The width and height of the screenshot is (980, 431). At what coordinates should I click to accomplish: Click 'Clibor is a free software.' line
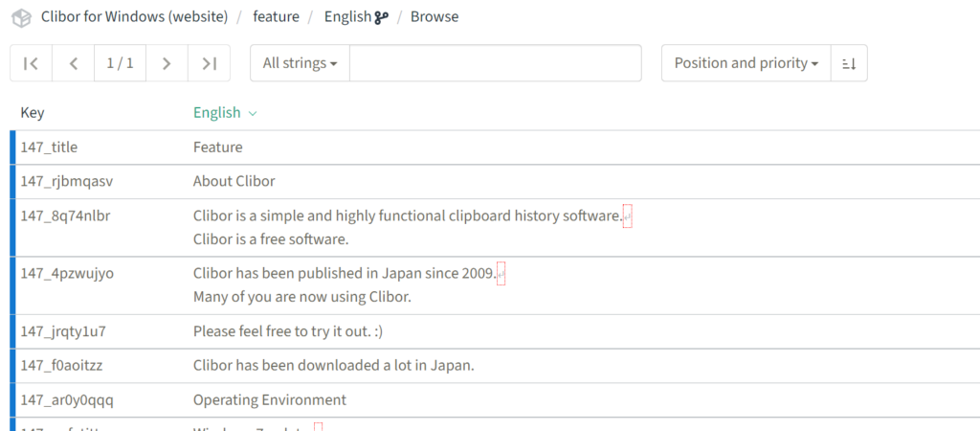coord(271,238)
